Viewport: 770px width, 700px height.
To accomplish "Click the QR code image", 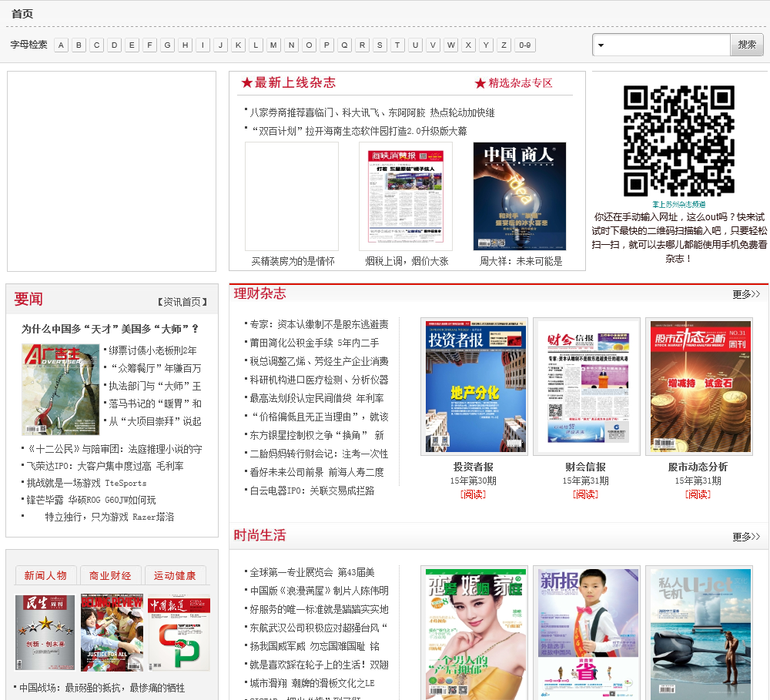I will point(678,141).
